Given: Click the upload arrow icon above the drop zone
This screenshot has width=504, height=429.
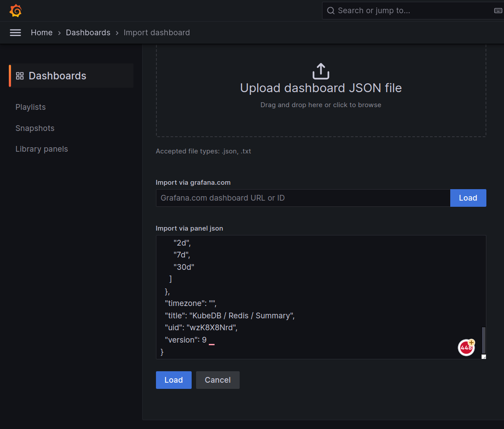Looking at the screenshot, I should [x=321, y=71].
